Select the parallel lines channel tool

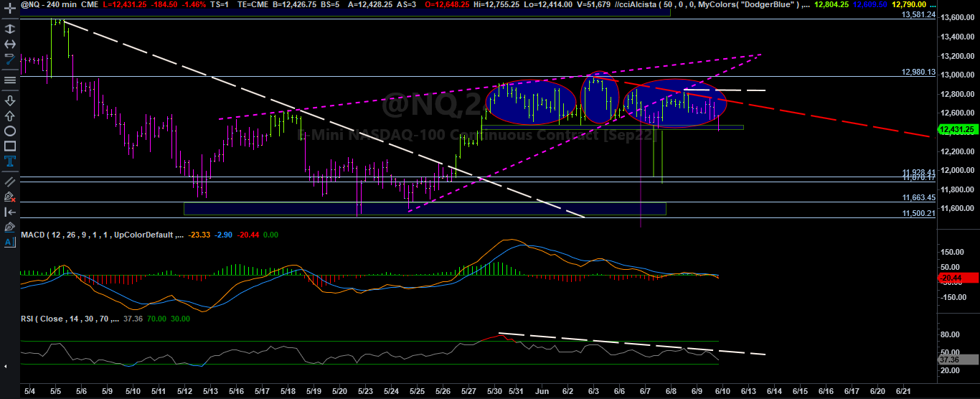pos(10,181)
